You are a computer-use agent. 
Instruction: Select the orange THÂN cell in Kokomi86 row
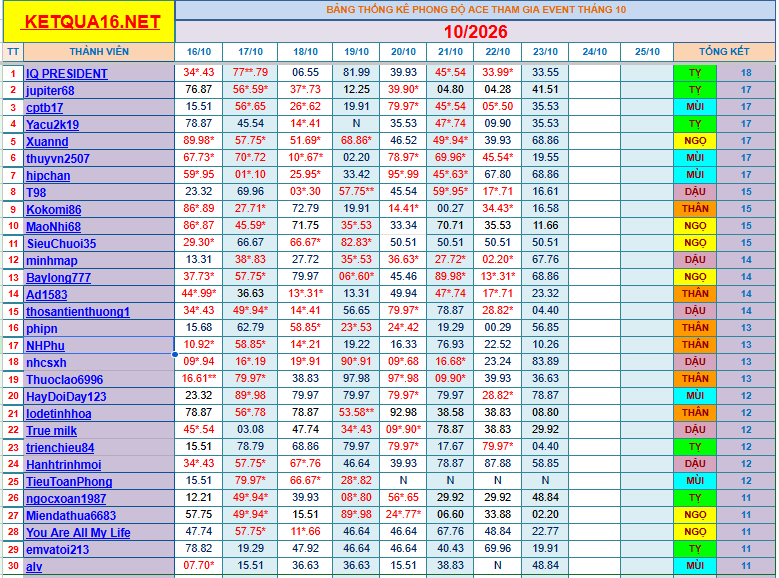click(x=695, y=209)
